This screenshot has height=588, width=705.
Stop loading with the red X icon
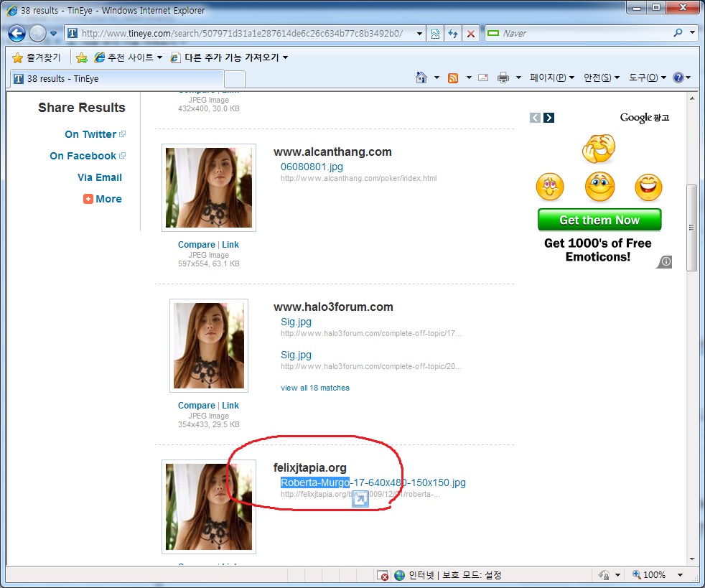pyautogui.click(x=471, y=34)
